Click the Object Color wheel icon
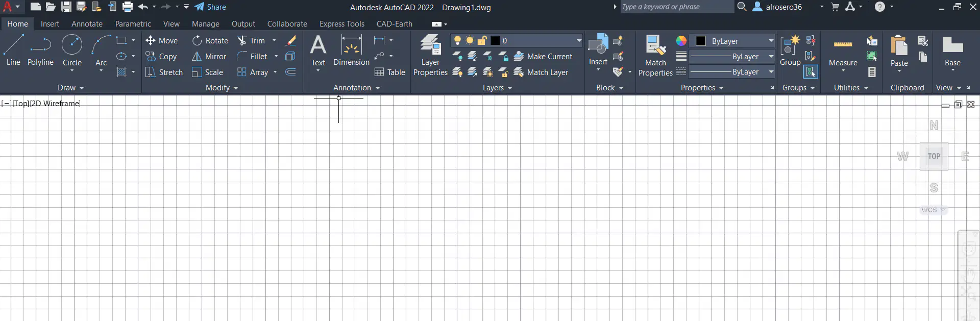Viewport: 980px width, 321px height. (x=681, y=41)
